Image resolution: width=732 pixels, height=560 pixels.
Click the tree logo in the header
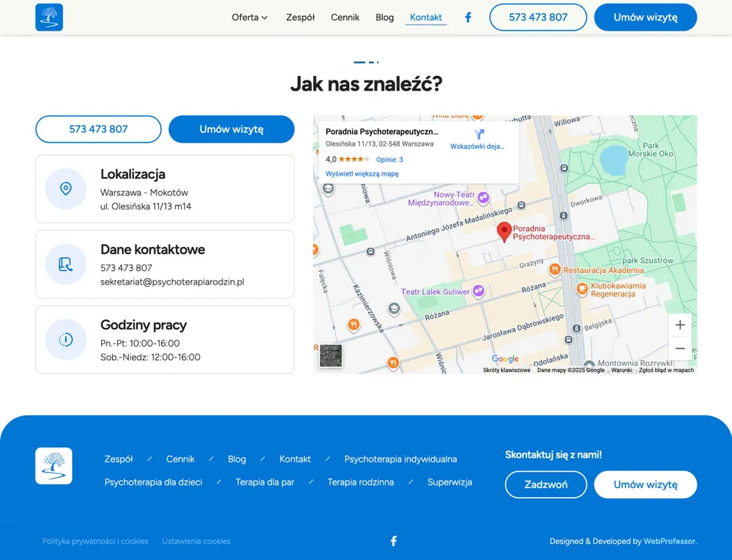[x=49, y=17]
